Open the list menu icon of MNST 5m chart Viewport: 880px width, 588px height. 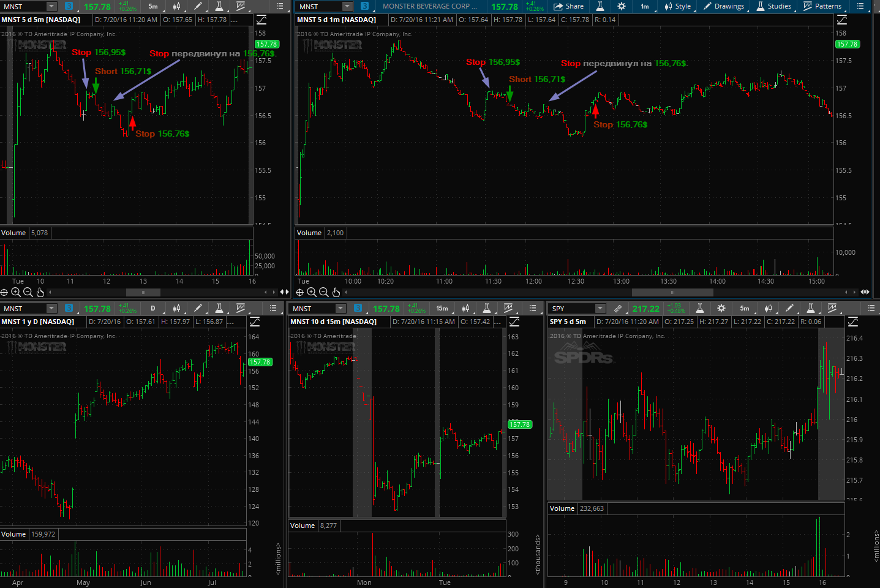[280, 6]
